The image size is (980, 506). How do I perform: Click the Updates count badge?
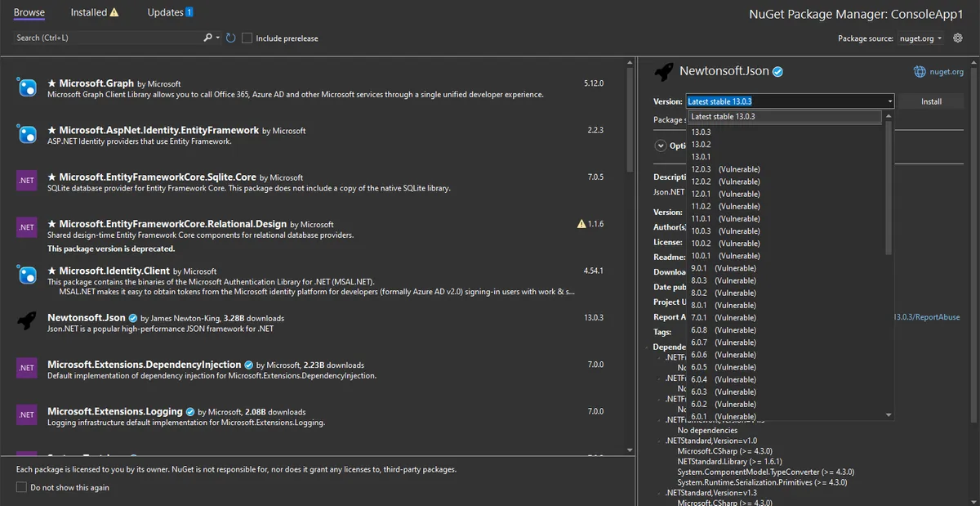[x=189, y=12]
